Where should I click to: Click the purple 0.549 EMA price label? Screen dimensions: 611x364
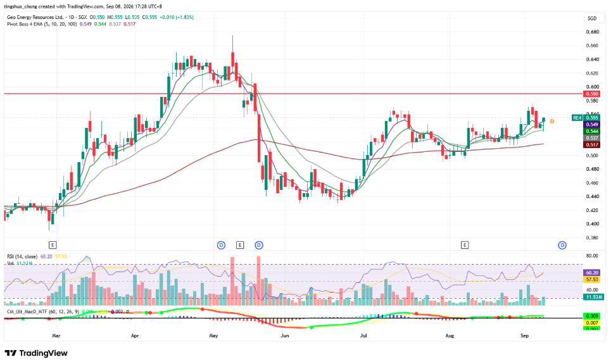point(591,125)
